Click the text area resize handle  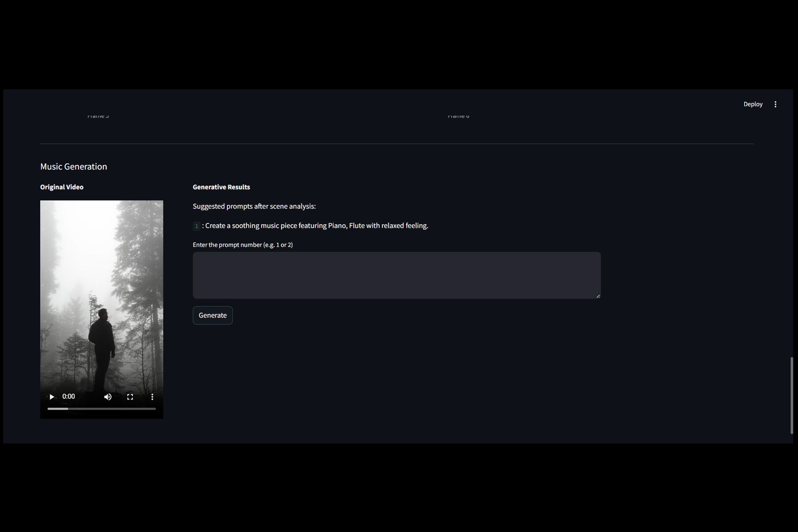tap(598, 296)
